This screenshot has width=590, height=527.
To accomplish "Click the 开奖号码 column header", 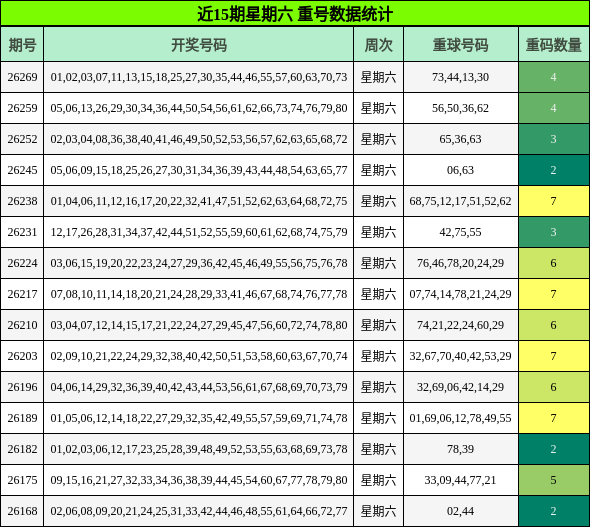I will point(199,45).
